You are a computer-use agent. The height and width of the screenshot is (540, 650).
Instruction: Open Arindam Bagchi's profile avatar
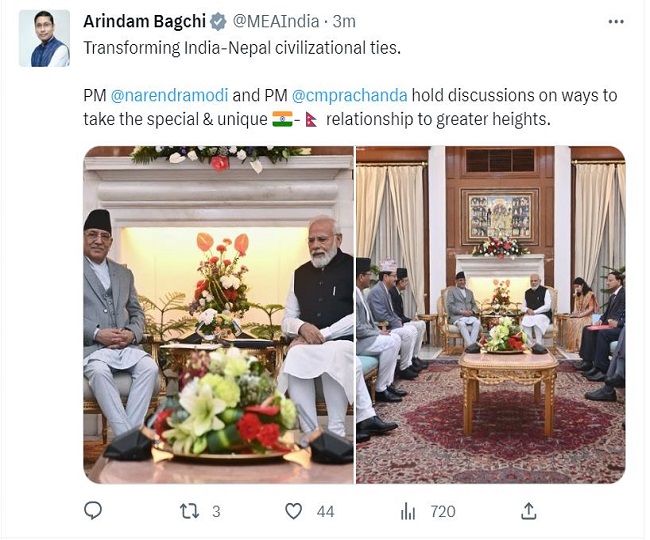(44, 39)
